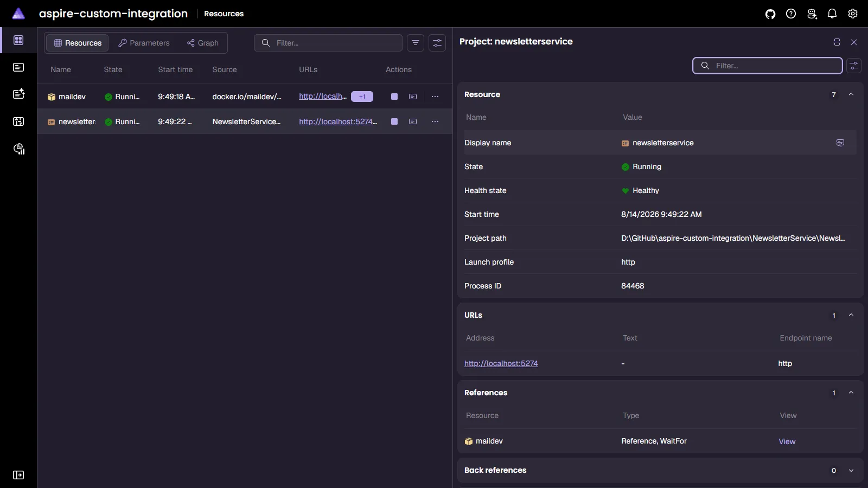Switch to the Parameters tab
This screenshot has width=868, height=488.
pos(144,43)
